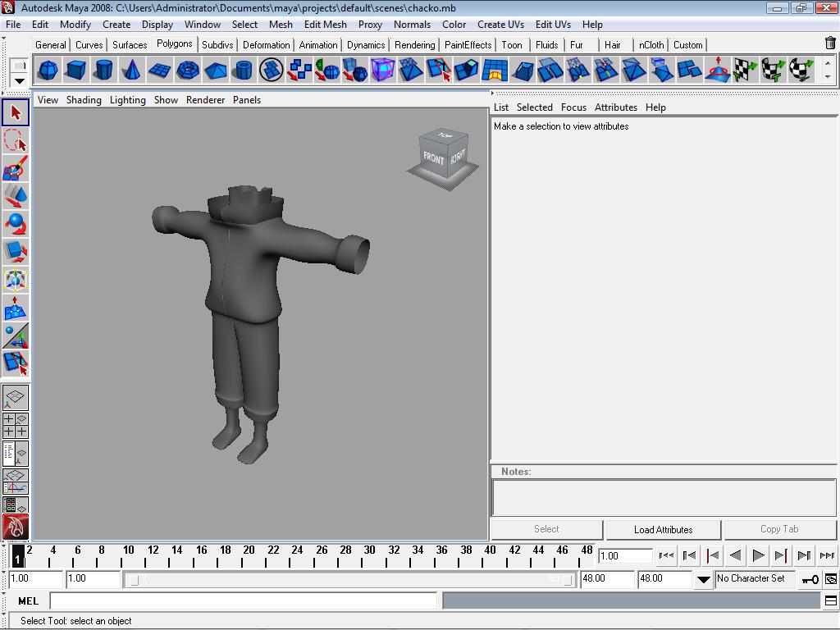This screenshot has width=840, height=630.
Task: Switch to the Polygons shelf tab
Action: [174, 44]
